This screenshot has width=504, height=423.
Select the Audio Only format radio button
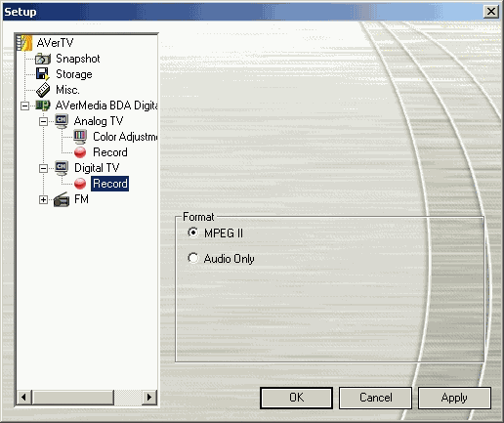(x=193, y=258)
